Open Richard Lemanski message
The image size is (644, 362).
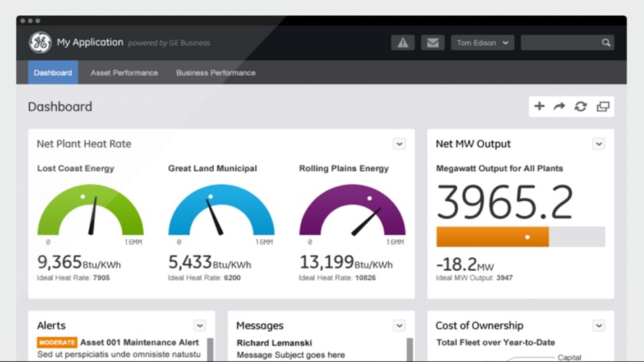click(x=275, y=343)
